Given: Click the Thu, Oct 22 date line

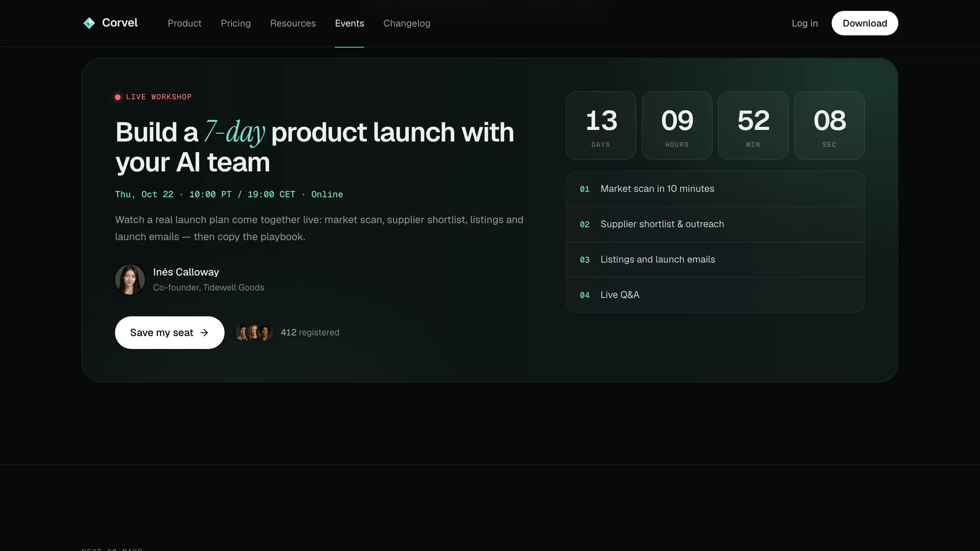Looking at the screenshot, I should 229,194.
